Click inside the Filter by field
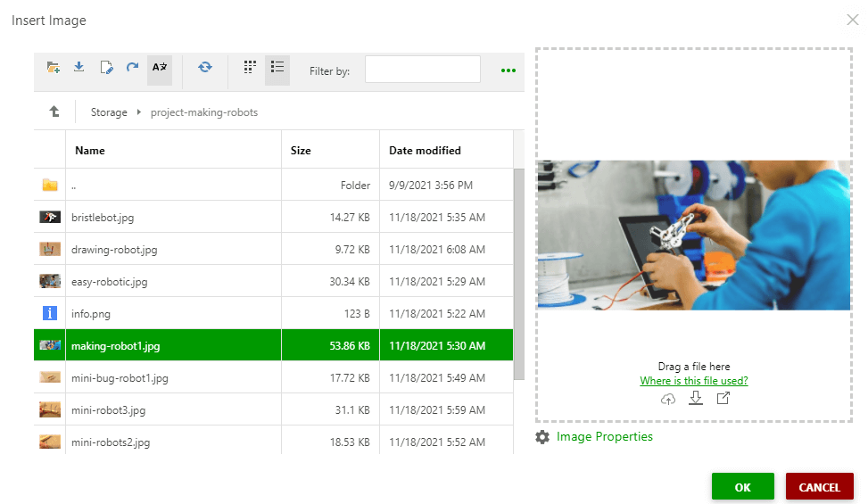The width and height of the screenshot is (868, 504). (x=422, y=70)
